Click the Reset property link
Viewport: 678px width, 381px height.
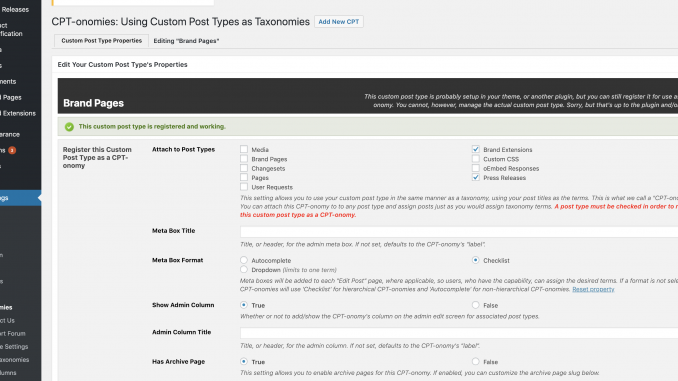click(x=593, y=289)
